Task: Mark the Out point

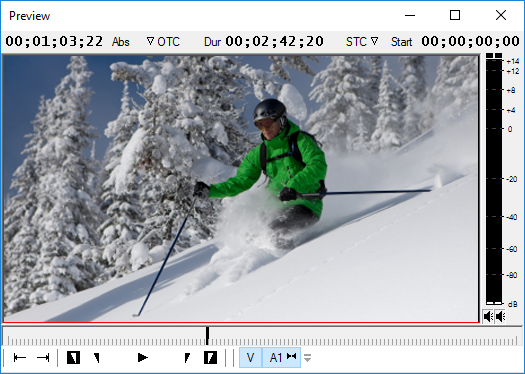Action: click(x=210, y=358)
